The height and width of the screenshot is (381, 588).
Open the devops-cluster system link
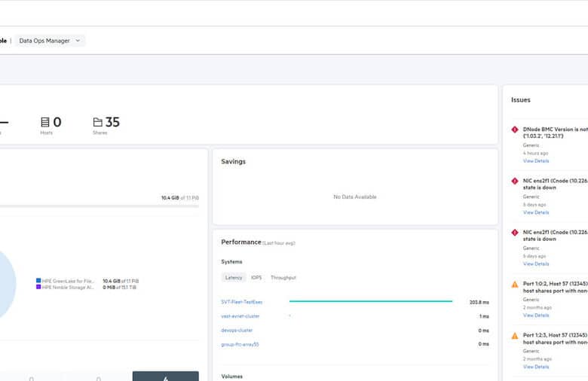click(x=237, y=331)
